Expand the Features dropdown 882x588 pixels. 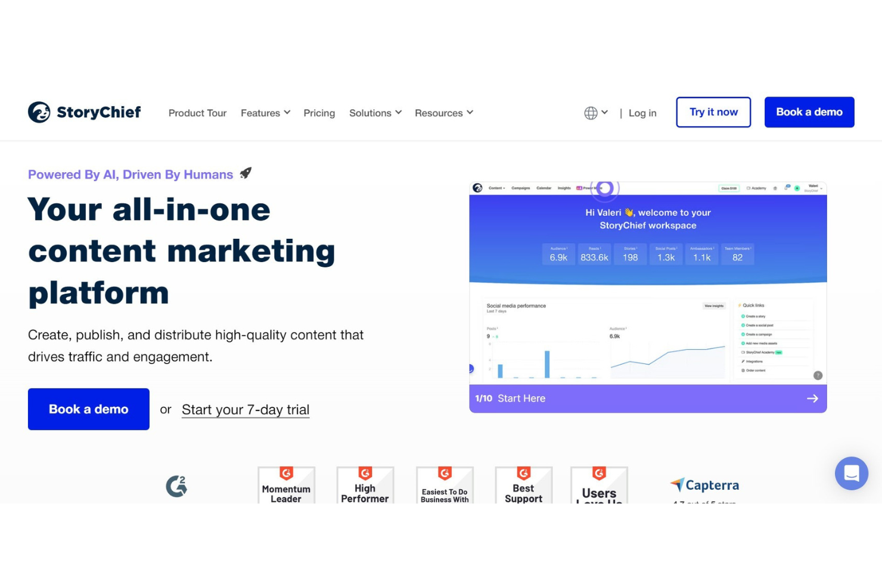point(265,113)
